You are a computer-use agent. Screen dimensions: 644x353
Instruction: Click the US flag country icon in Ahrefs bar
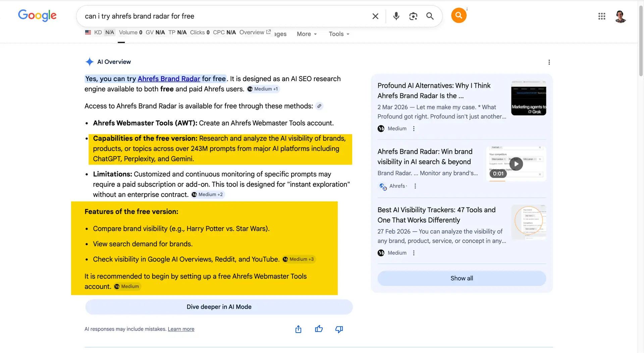pos(88,32)
